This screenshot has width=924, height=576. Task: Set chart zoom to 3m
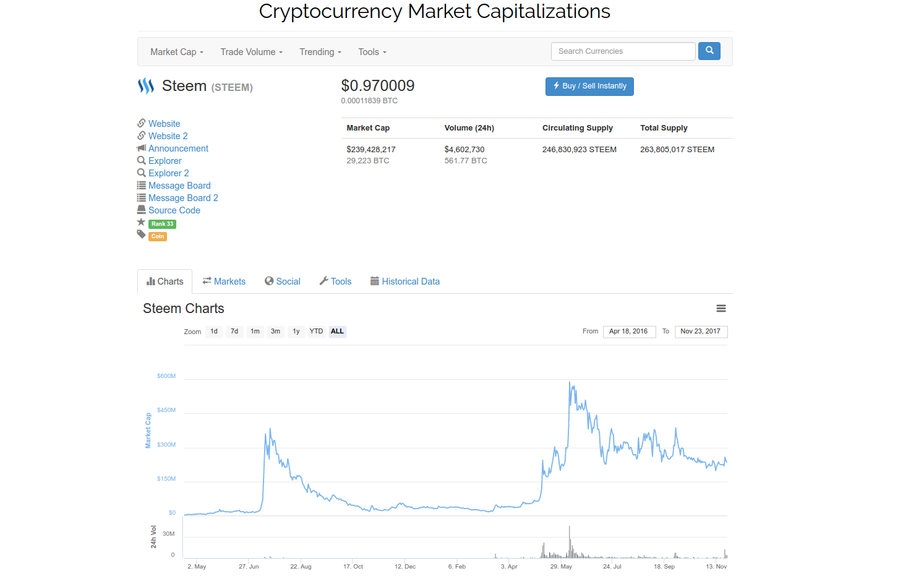pyautogui.click(x=275, y=332)
